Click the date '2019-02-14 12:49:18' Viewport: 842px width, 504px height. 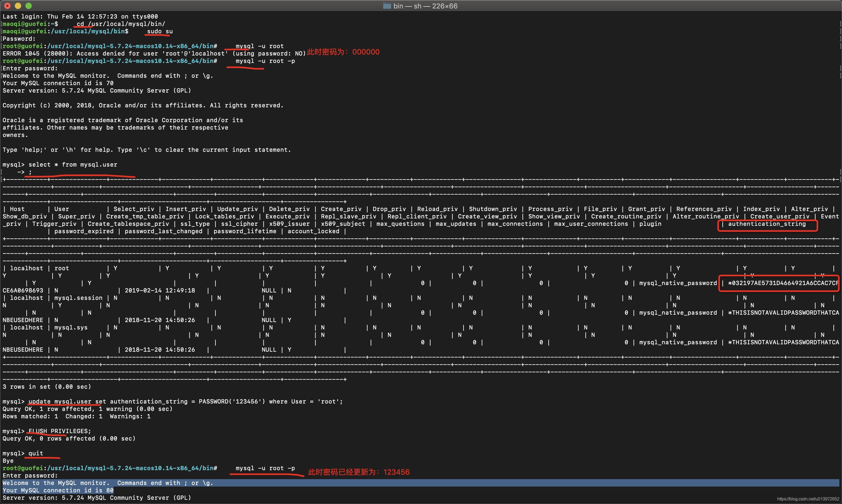click(160, 290)
